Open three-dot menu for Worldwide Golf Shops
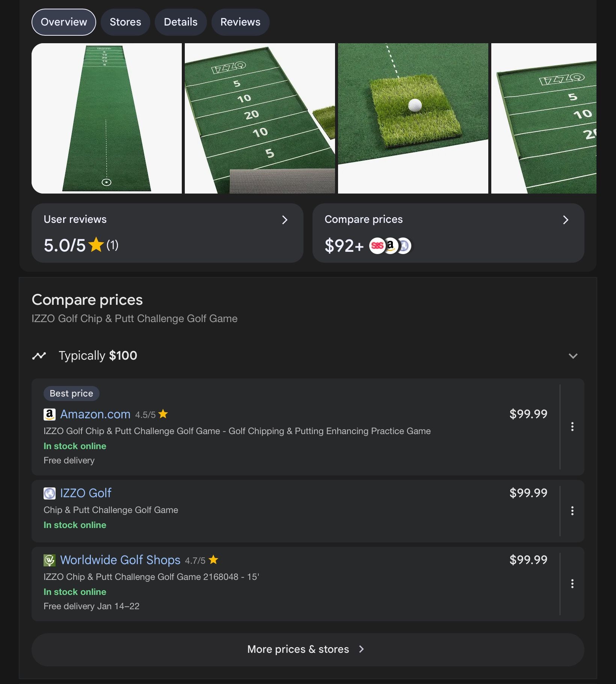 pos(572,584)
